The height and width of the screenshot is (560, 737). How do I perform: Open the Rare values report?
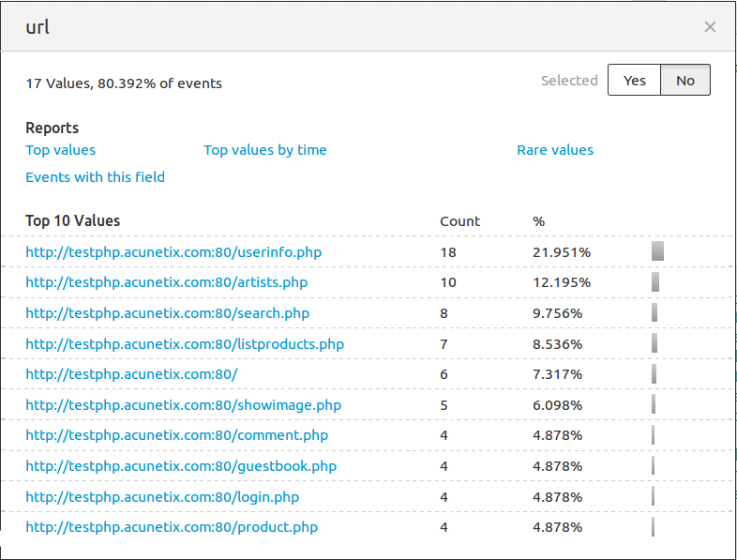[x=555, y=150]
